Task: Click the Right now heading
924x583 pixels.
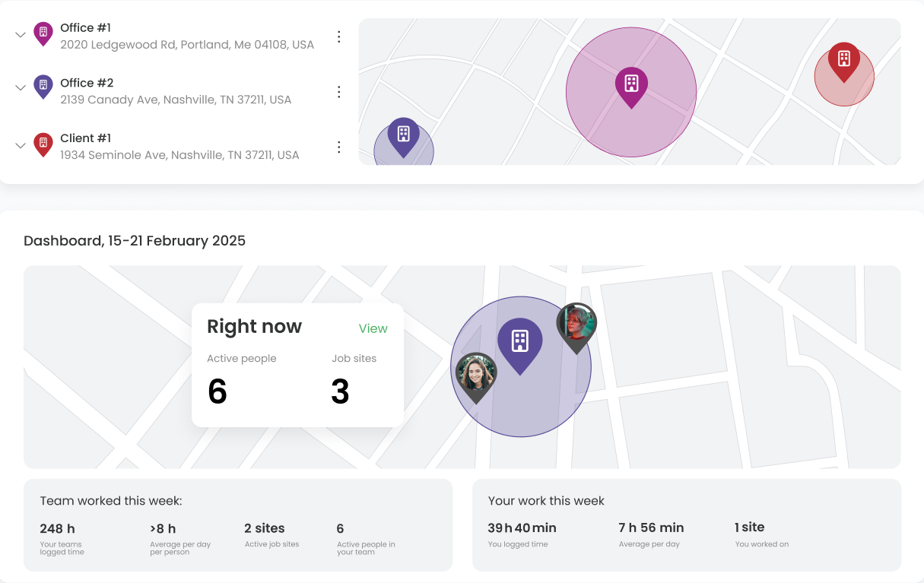Action: coord(255,326)
